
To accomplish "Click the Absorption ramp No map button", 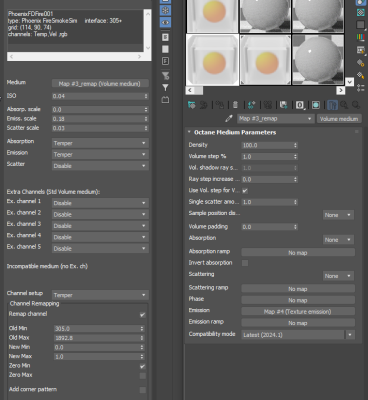I will pos(298,253).
